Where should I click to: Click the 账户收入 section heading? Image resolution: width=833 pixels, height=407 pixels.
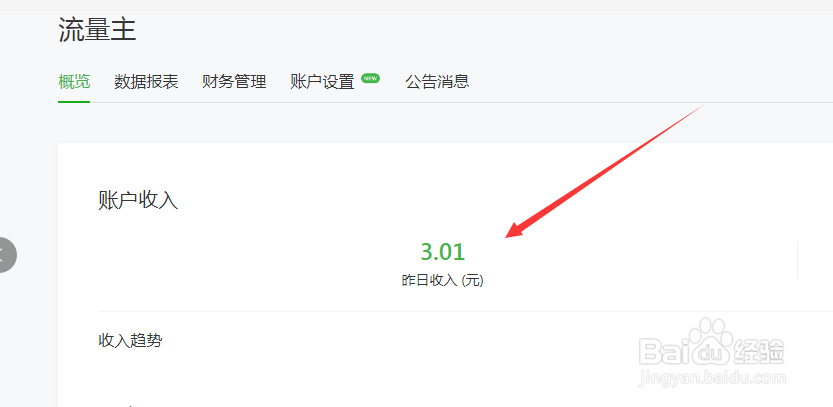click(x=138, y=201)
